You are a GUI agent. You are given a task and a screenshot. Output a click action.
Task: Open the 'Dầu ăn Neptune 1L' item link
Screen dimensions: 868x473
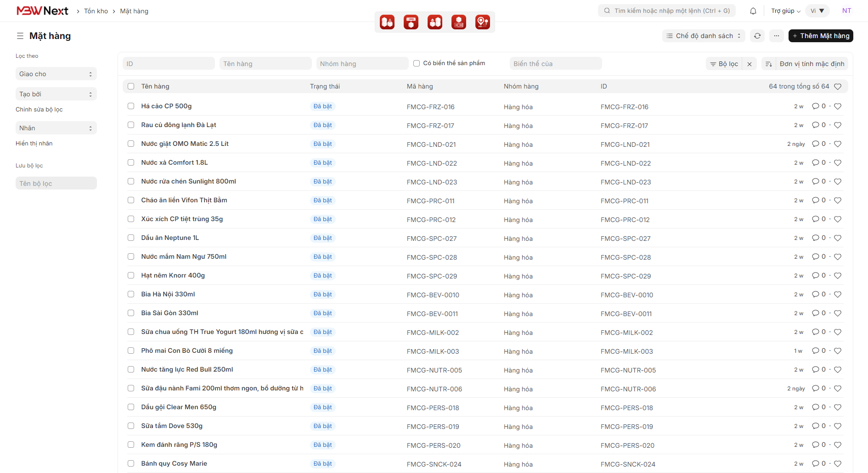point(170,238)
